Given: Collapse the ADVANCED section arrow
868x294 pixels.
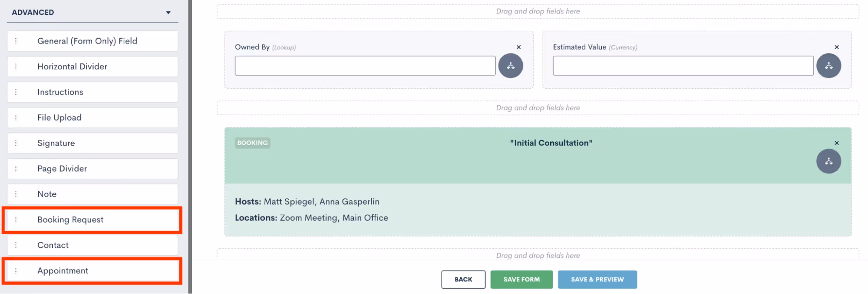Looking at the screenshot, I should (x=168, y=13).
